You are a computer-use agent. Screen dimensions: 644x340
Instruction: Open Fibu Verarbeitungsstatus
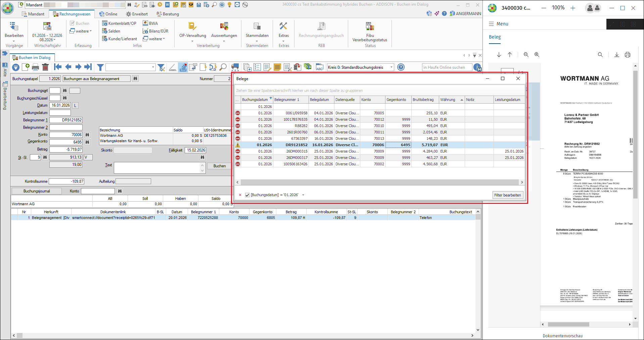(370, 32)
